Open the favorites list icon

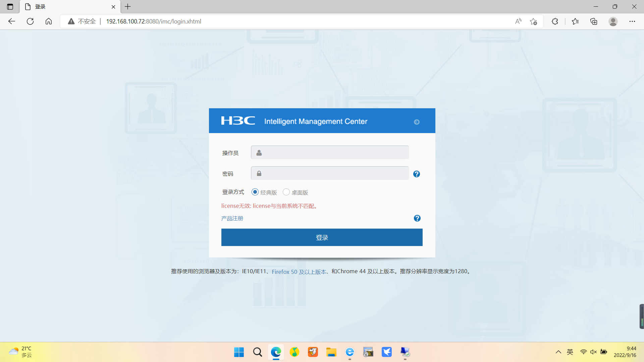coord(575,21)
